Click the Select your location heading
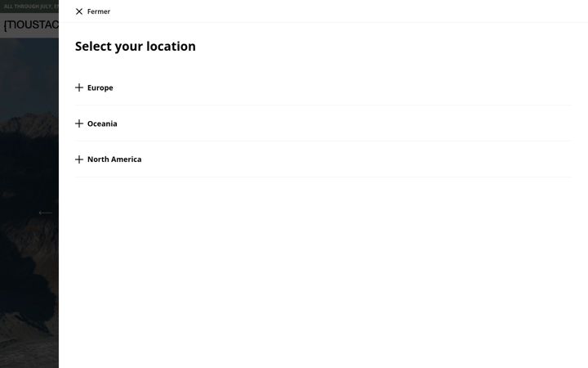Viewport: 588px width, 368px height. pos(136,46)
